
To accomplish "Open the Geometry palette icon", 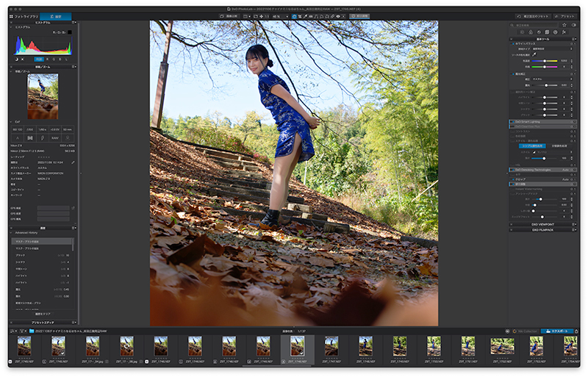I will click(547, 32).
